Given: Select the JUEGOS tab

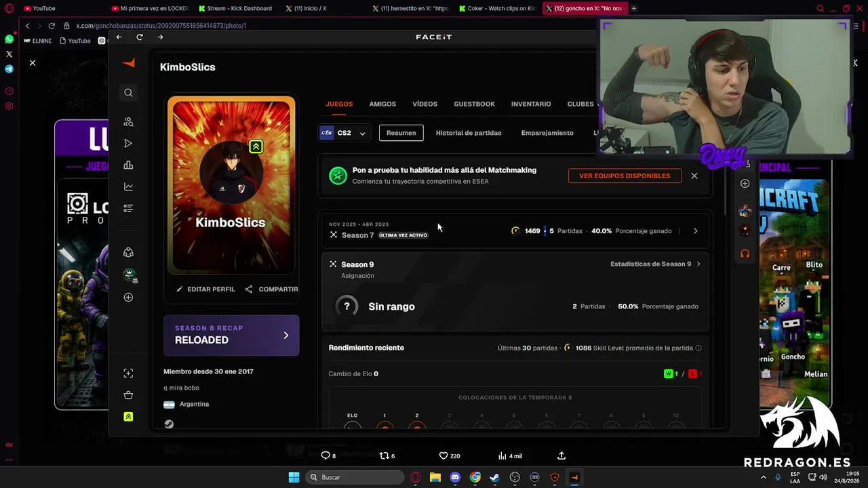Looking at the screenshot, I should pyautogui.click(x=339, y=104).
